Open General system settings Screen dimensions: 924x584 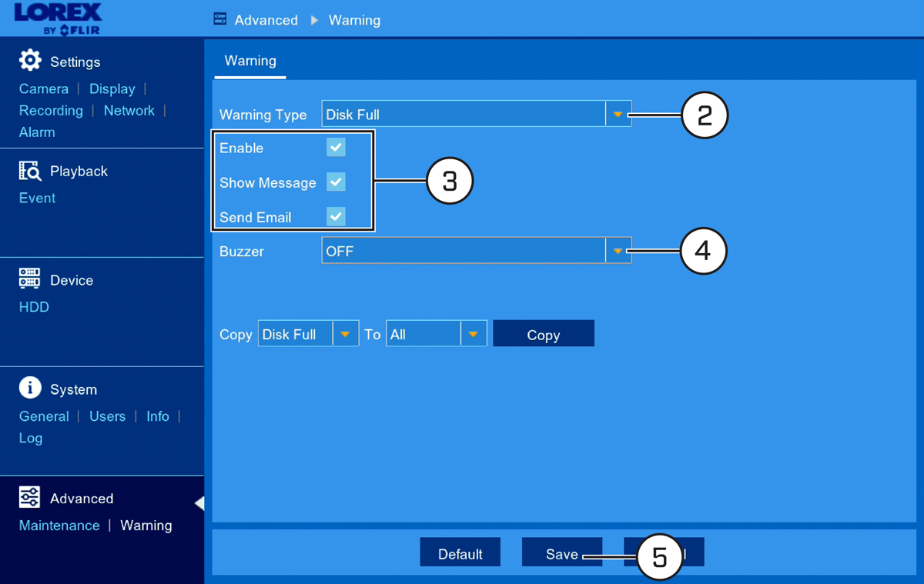(44, 416)
